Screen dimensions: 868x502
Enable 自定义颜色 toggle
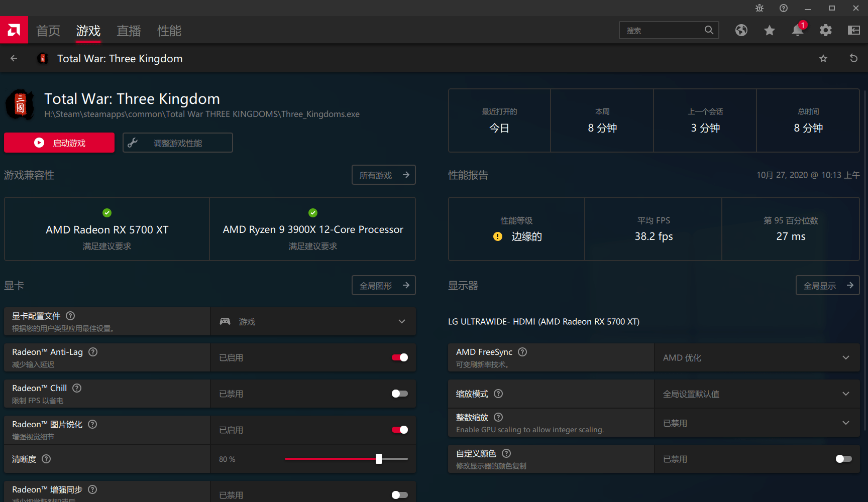click(x=844, y=459)
